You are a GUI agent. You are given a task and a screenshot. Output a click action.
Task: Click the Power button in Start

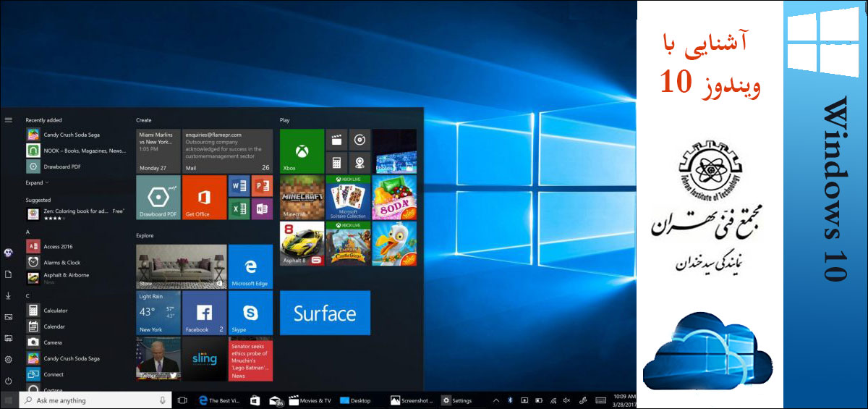pos(9,380)
